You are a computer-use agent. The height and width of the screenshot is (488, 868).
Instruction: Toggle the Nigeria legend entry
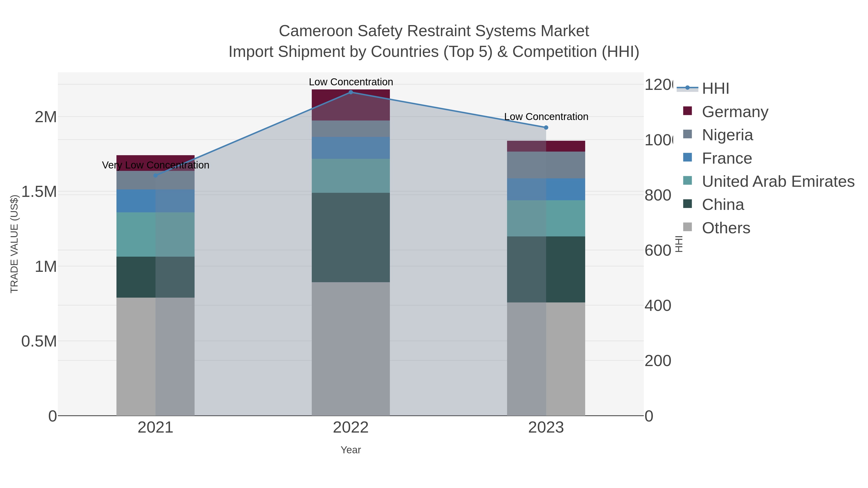[x=718, y=135]
